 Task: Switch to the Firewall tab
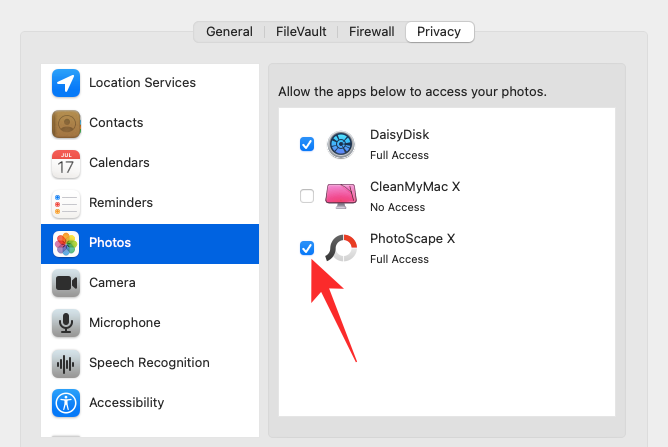[x=371, y=32]
